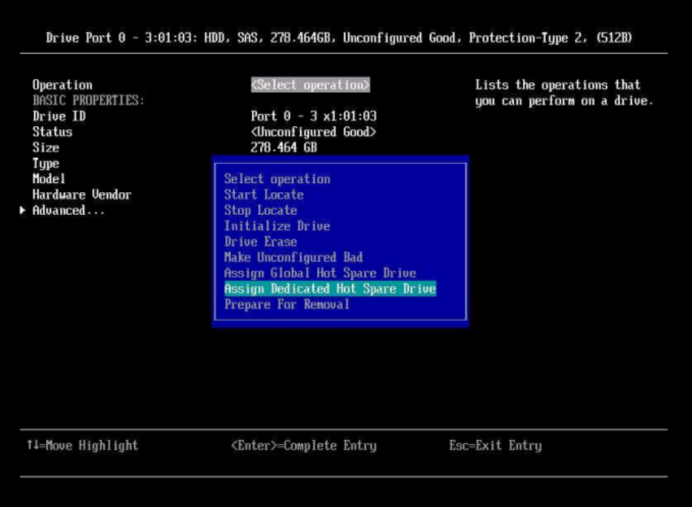Choose 'Make Unconfigured Bad' entry
Viewport: 693px width, 507px height.
tap(293, 257)
